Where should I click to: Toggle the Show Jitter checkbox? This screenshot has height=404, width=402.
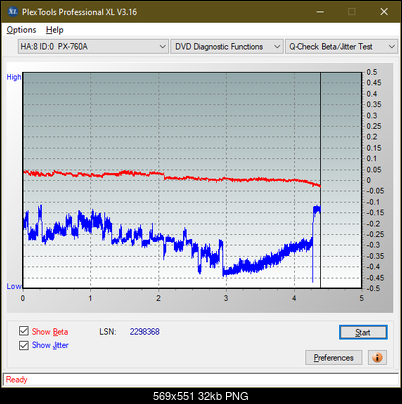point(24,345)
